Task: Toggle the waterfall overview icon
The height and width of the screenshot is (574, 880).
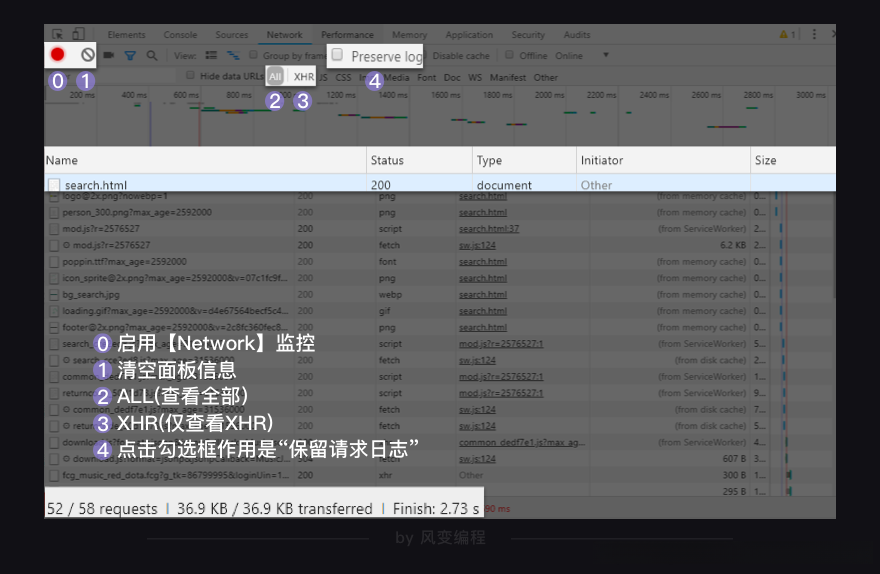Action: (233, 55)
